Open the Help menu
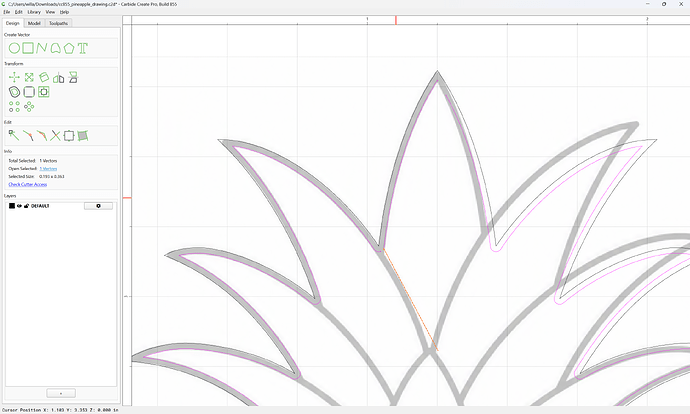690x414 pixels. tap(64, 12)
